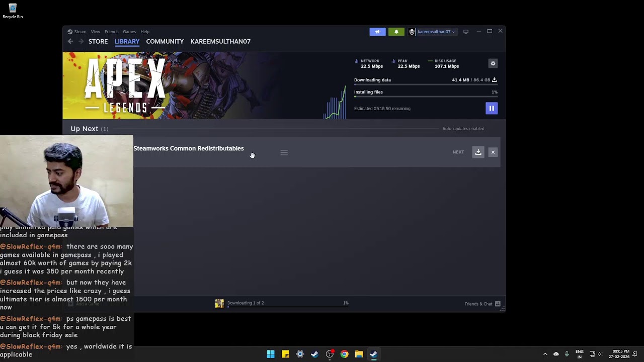Image resolution: width=644 pixels, height=362 pixels.
Task: Click the download arrow beside 86.4 GB
Action: pos(494,79)
